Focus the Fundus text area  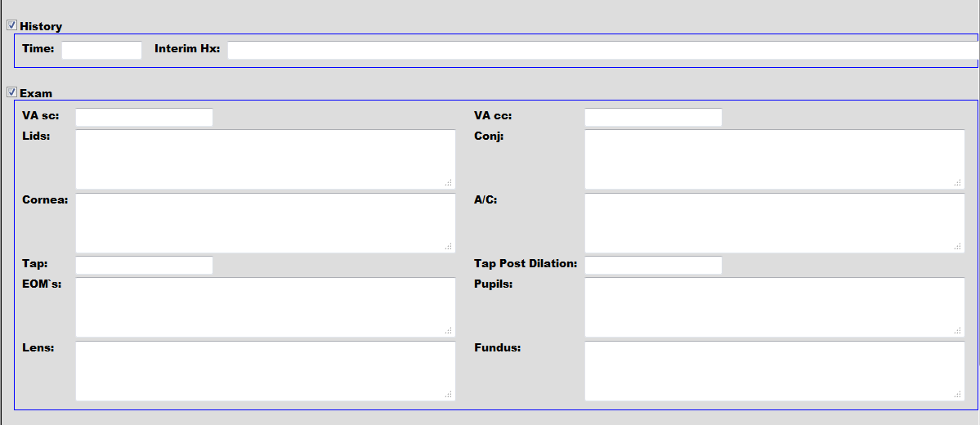click(774, 370)
